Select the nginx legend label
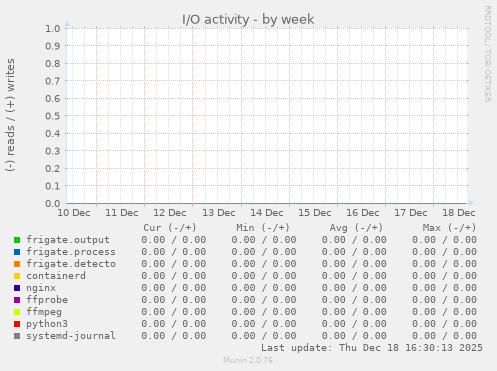 click(x=41, y=288)
